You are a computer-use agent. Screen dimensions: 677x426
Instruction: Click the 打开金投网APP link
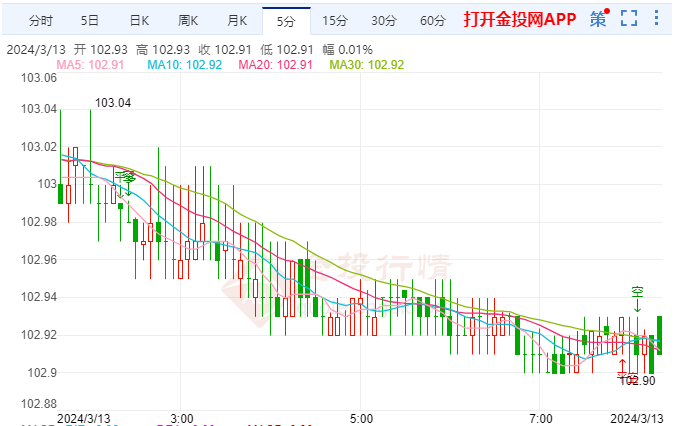(520, 19)
